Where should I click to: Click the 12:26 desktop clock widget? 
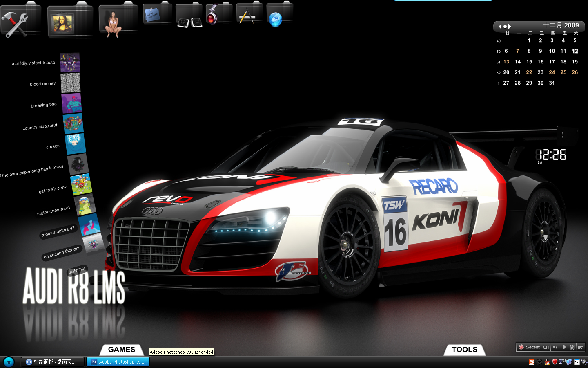(551, 155)
